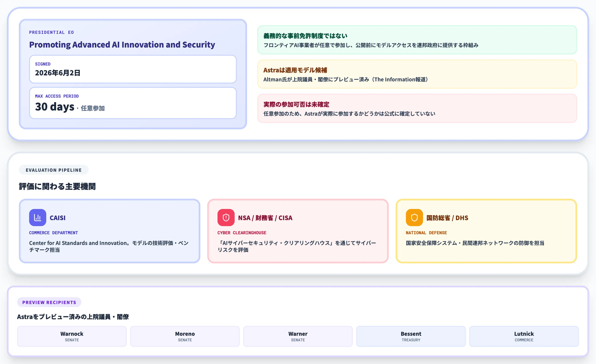The width and height of the screenshot is (596, 364).
Task: Click the heading 評価に関わる主要機関
Action: (x=57, y=186)
